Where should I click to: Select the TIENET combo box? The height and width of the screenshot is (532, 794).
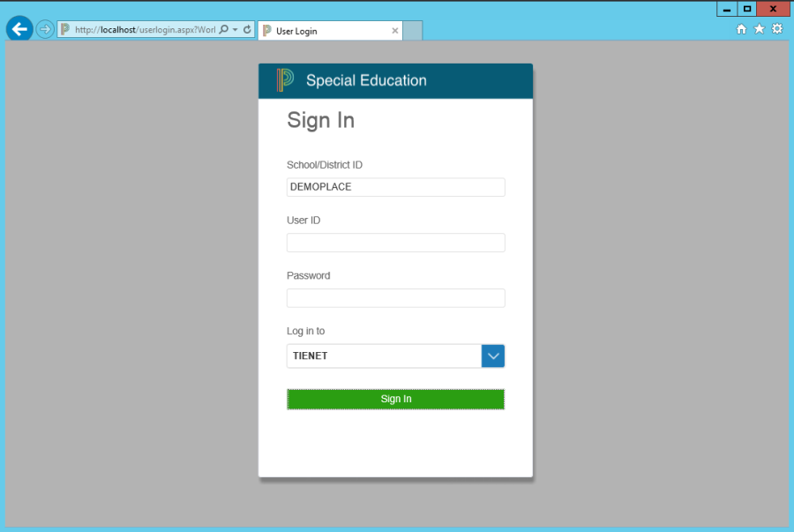384,356
